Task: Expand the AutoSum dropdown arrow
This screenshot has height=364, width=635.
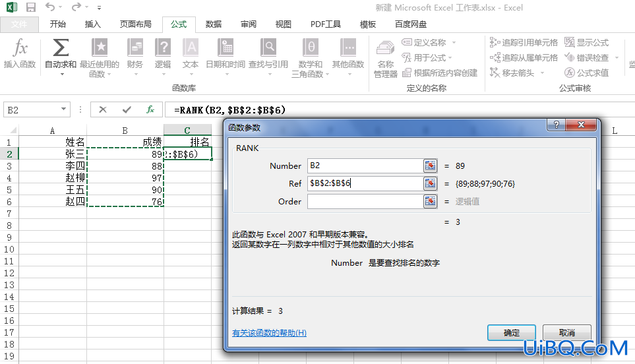Action: click(x=62, y=75)
